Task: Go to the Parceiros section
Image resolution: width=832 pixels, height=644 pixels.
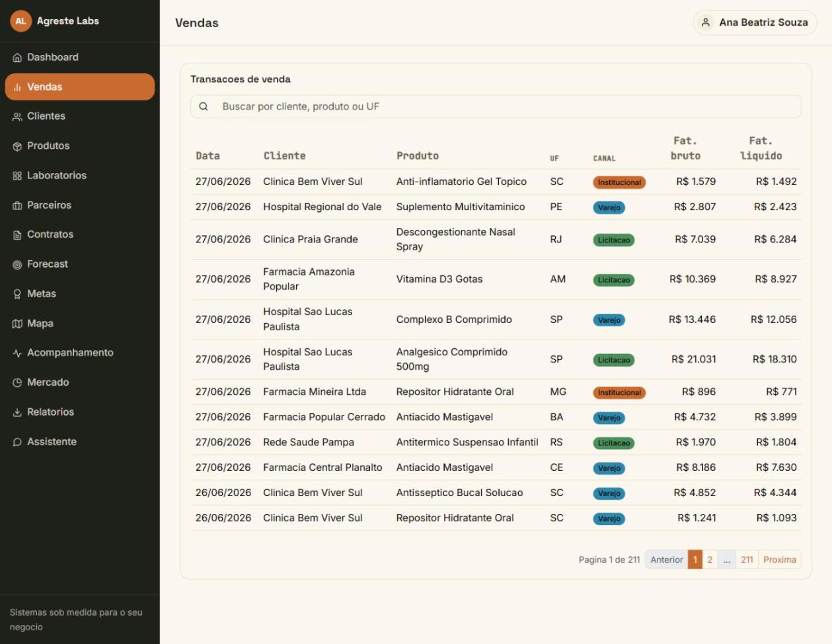Action: (x=80, y=205)
